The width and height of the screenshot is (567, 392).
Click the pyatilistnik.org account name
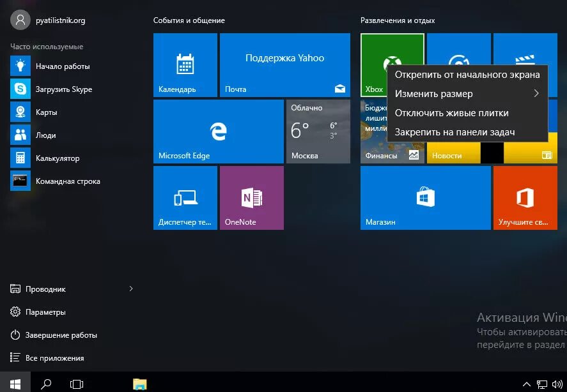pos(60,20)
